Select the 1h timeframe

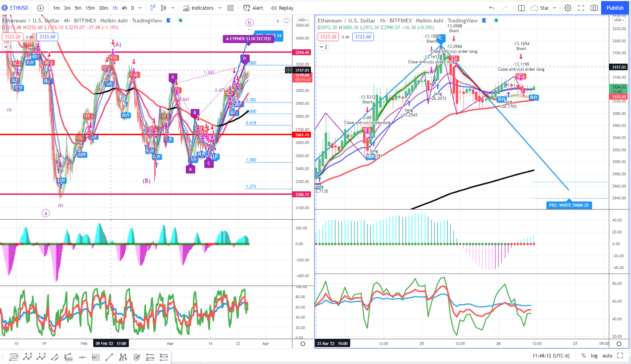tap(115, 8)
